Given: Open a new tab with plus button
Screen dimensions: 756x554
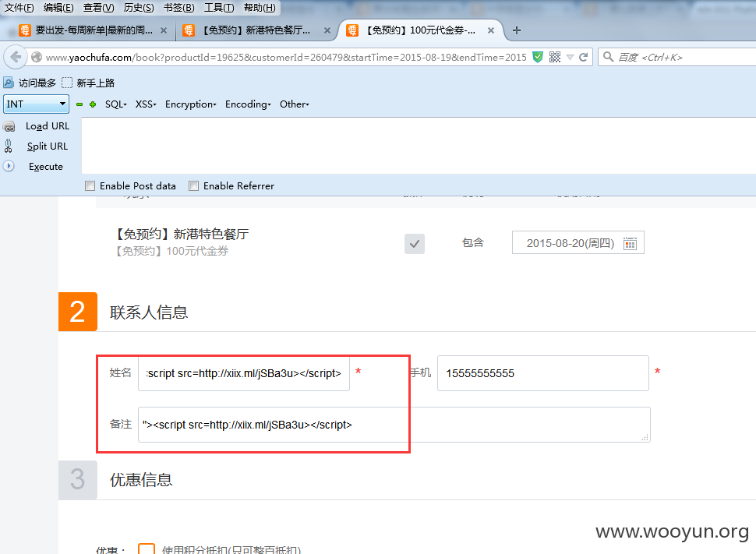Looking at the screenshot, I should 517,30.
